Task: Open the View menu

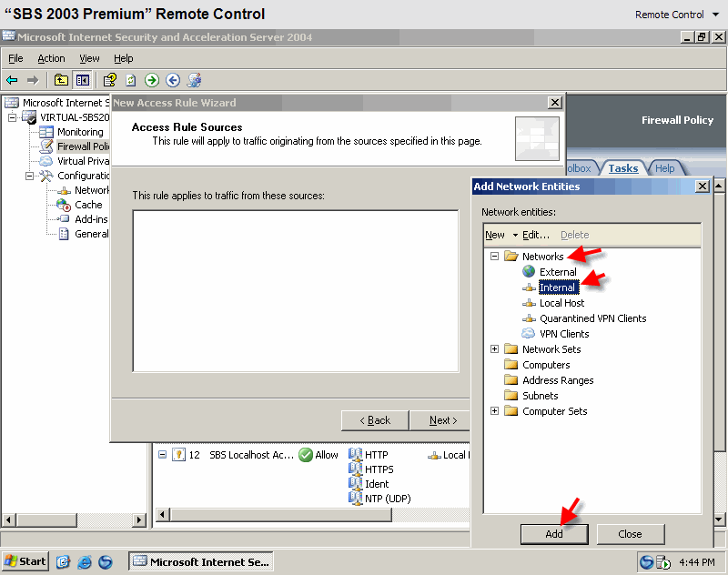Action: tap(89, 58)
